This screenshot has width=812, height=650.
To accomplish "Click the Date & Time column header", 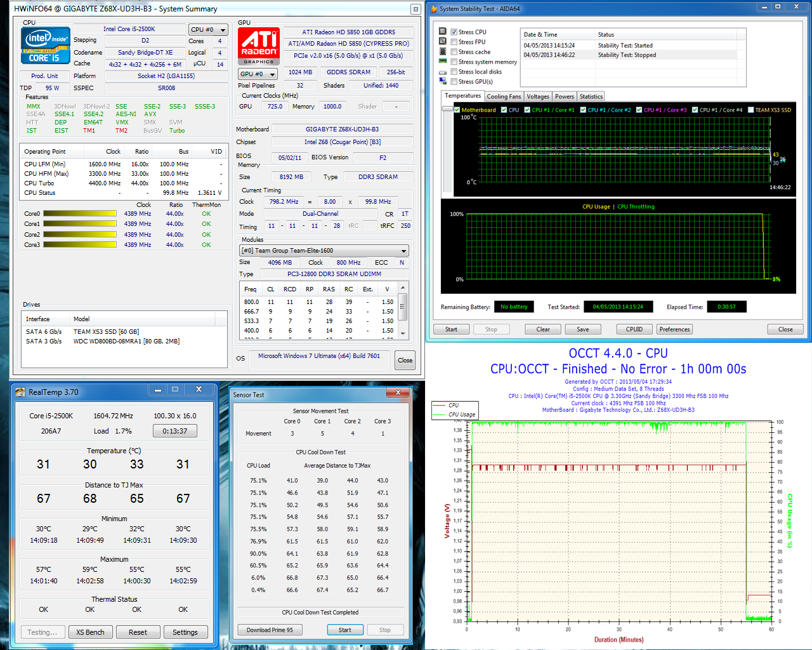I will click(558, 35).
